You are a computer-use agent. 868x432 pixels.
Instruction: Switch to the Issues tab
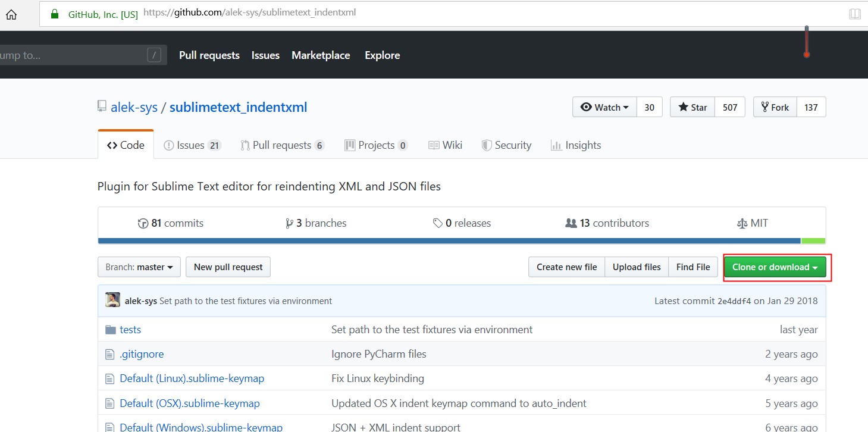[192, 145]
